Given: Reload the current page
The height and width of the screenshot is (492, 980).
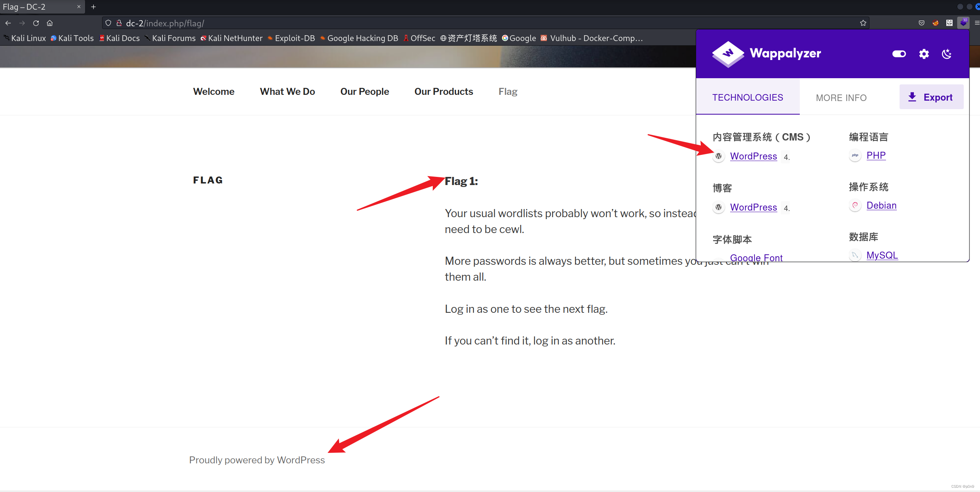Looking at the screenshot, I should 36,23.
